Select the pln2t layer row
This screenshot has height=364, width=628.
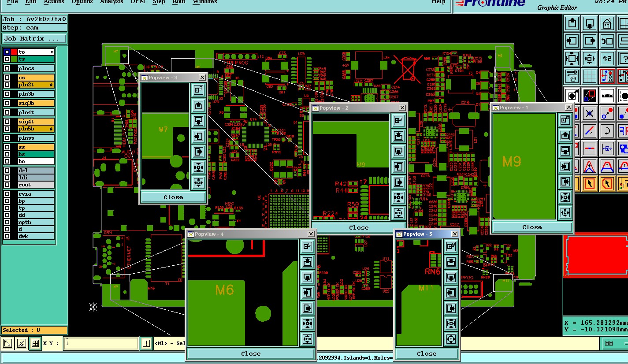pos(36,85)
